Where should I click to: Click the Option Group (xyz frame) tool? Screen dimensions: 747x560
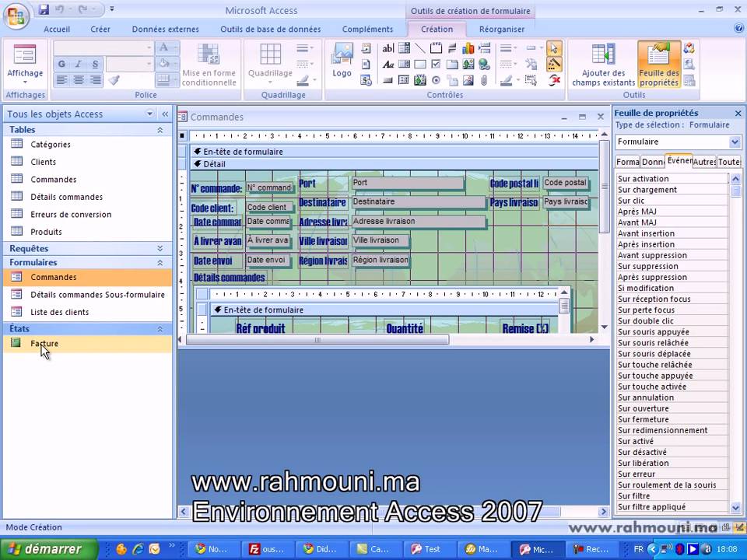pos(436,48)
